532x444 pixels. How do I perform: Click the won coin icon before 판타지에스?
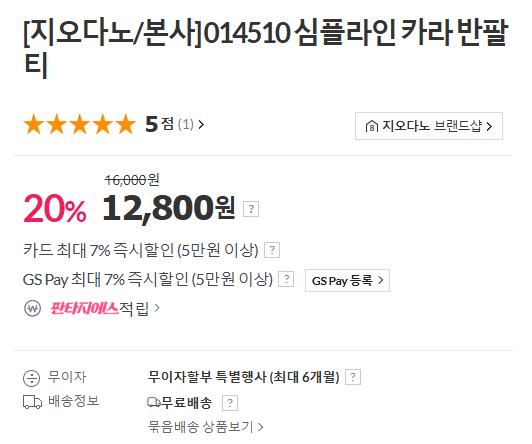pos(33,309)
